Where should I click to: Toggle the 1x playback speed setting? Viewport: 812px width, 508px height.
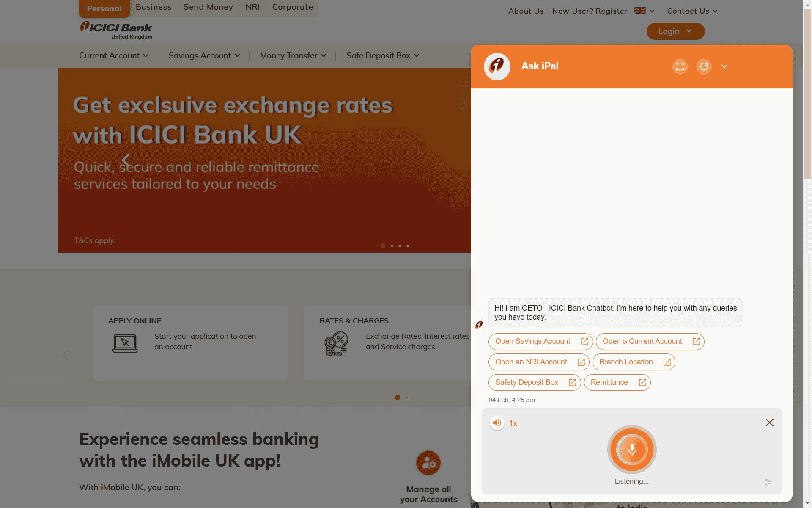[x=513, y=422]
